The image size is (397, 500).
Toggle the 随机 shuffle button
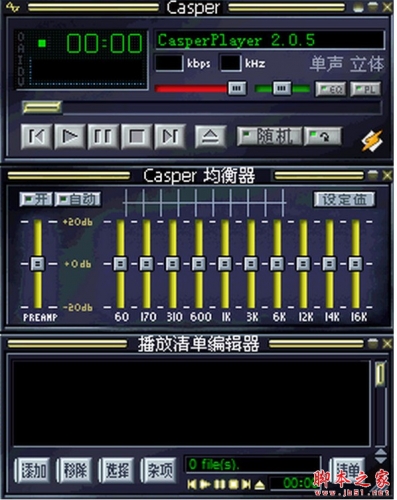click(x=269, y=136)
